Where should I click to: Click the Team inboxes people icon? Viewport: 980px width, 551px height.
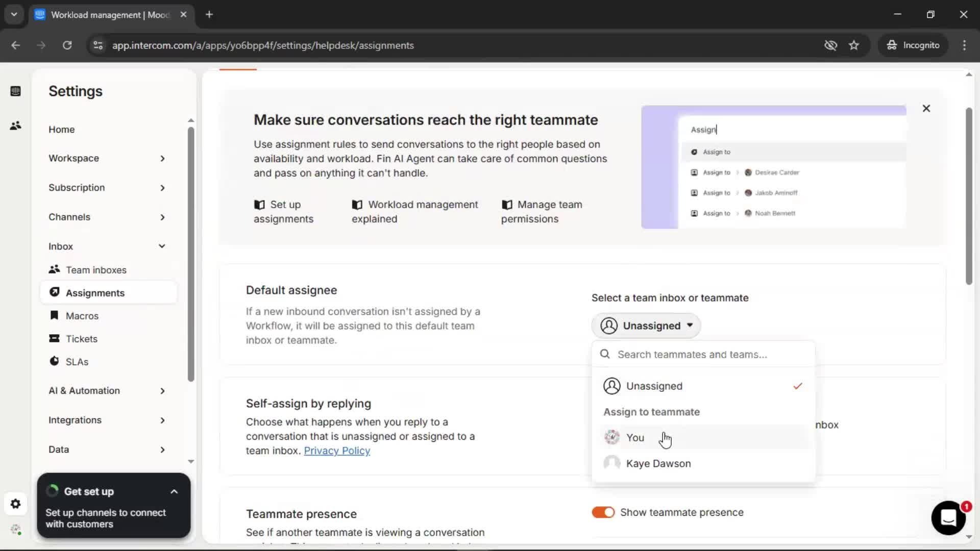click(x=54, y=269)
